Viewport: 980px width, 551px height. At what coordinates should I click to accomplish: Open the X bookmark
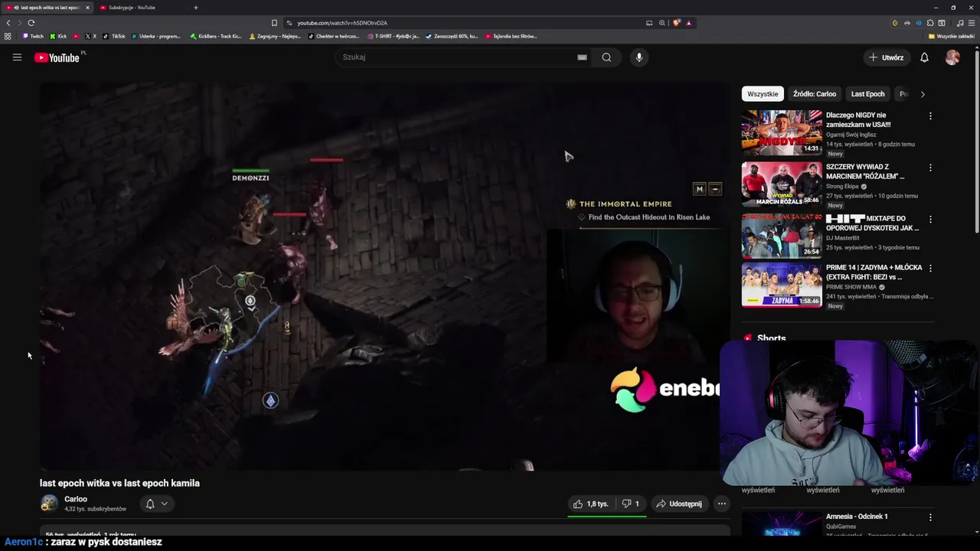click(90, 36)
